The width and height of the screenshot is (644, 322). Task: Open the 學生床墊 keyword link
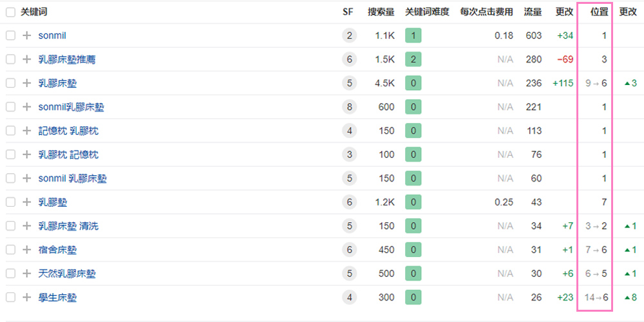pyautogui.click(x=57, y=298)
